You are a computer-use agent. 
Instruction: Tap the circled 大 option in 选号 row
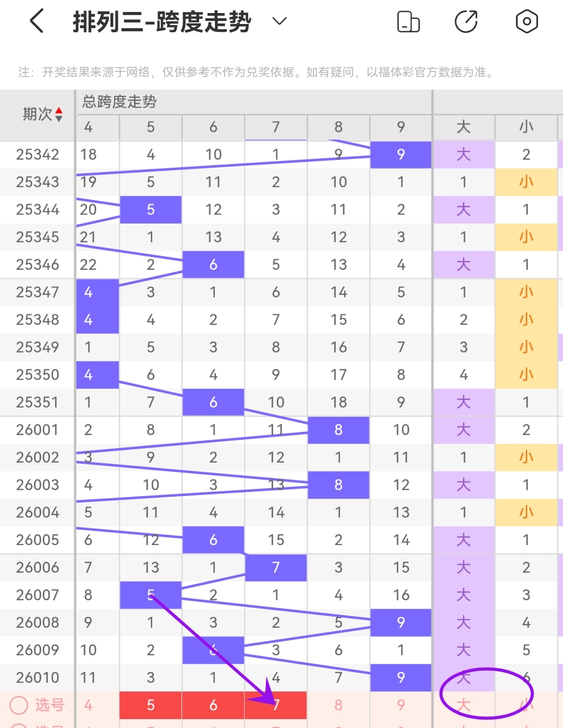[x=463, y=705]
